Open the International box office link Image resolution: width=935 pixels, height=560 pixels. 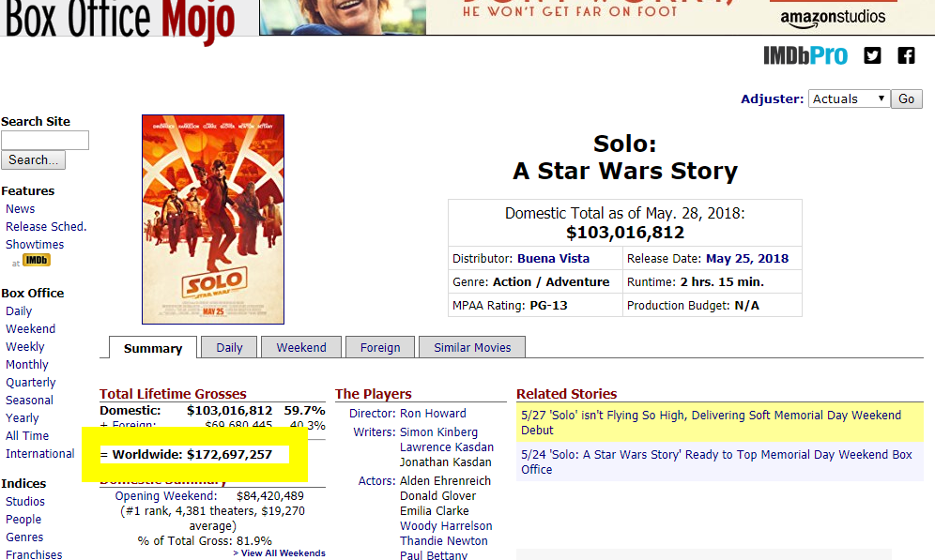(x=40, y=454)
